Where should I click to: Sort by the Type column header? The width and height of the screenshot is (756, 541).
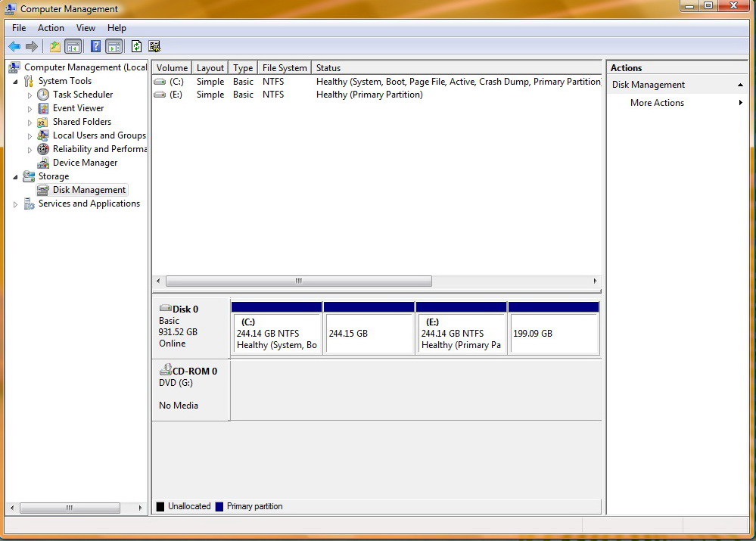pyautogui.click(x=243, y=68)
